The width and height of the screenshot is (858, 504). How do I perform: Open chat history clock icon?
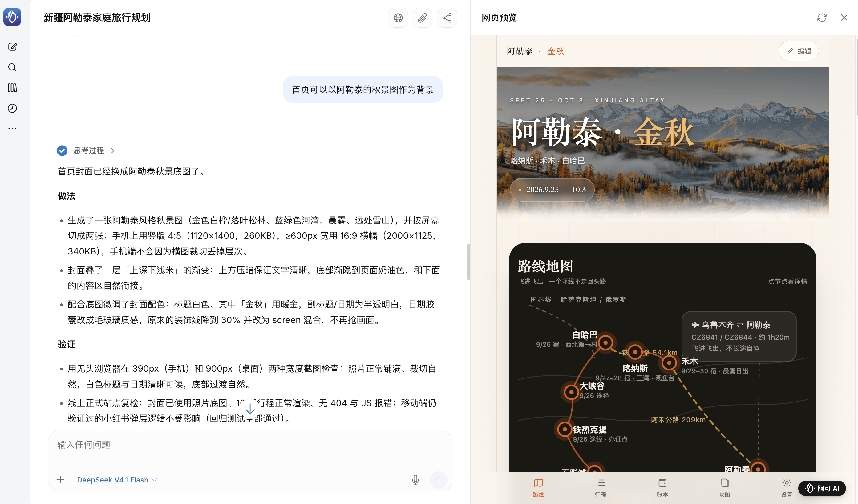(x=12, y=108)
